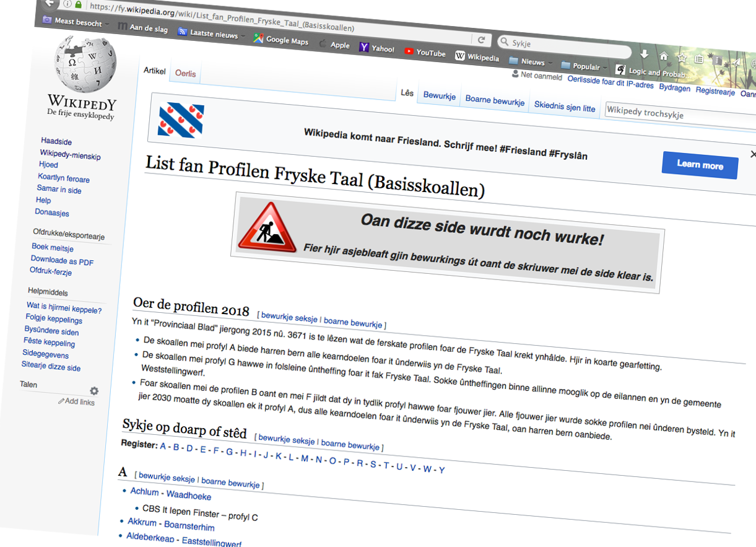Open the Bewurkje tab
Screen dimensions: 756x547
click(440, 96)
